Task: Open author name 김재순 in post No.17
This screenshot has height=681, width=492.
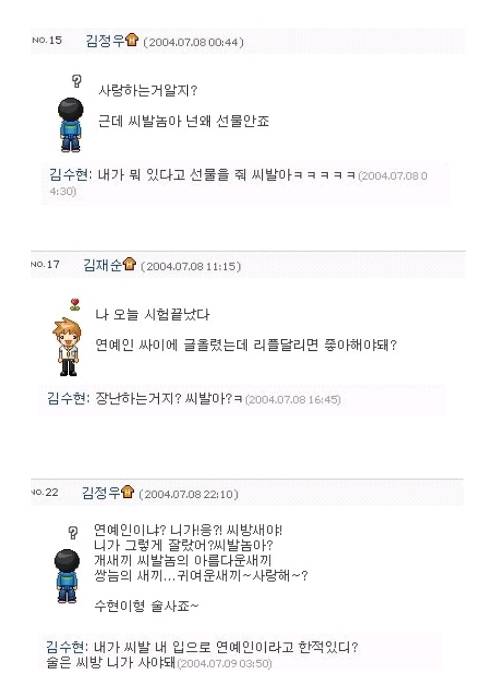Action: click(x=103, y=264)
